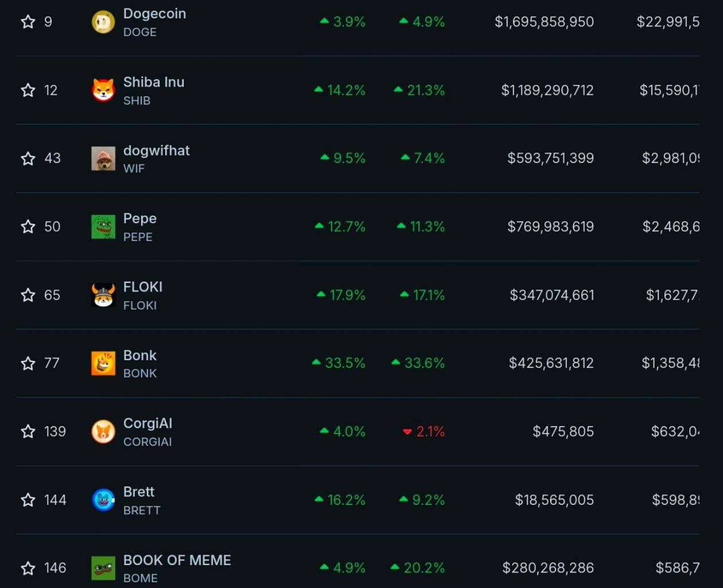Click the Shiba Inu logo icon
This screenshot has height=588, width=723.
[103, 90]
